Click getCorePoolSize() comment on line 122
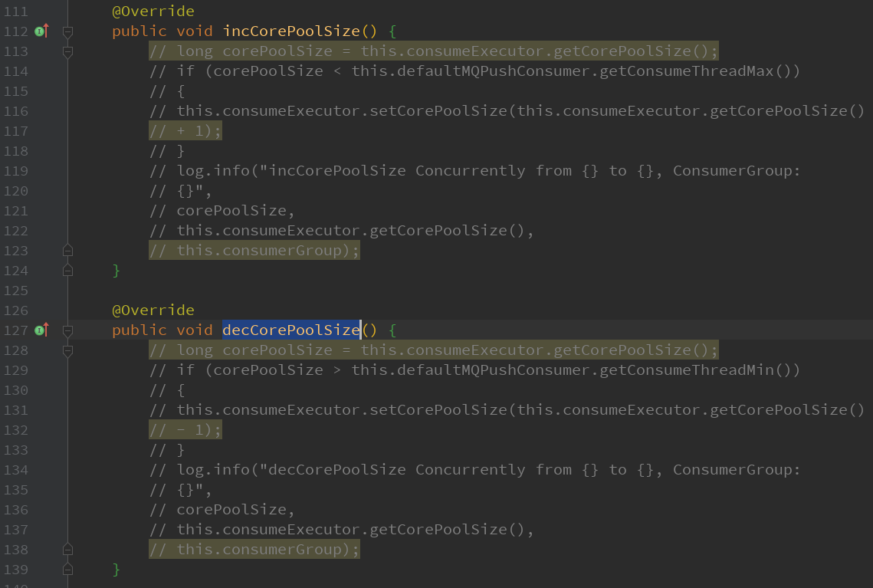873x588 pixels. (341, 231)
